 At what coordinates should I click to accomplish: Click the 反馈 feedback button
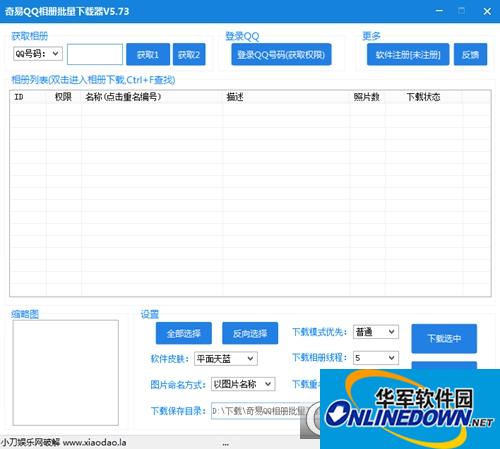[x=470, y=54]
